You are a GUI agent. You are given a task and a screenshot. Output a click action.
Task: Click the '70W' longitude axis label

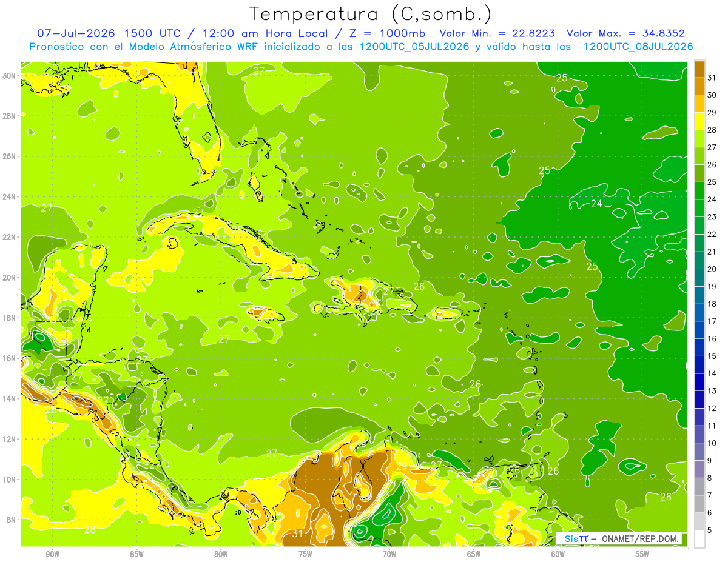(389, 554)
